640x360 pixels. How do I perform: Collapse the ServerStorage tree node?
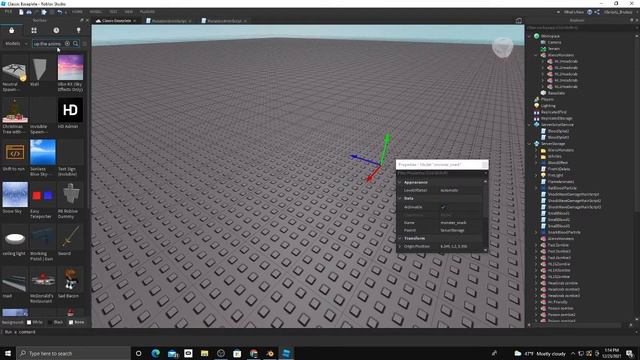point(530,144)
